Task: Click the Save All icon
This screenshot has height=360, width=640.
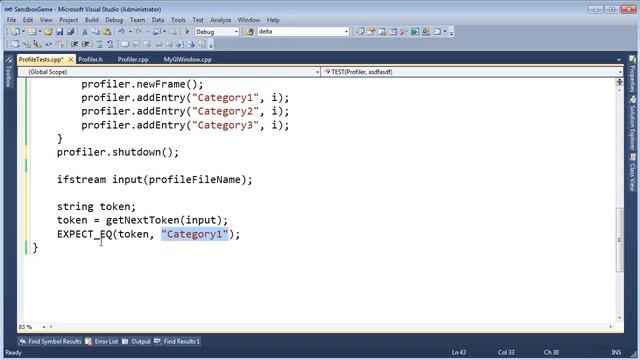Action: [x=71, y=31]
